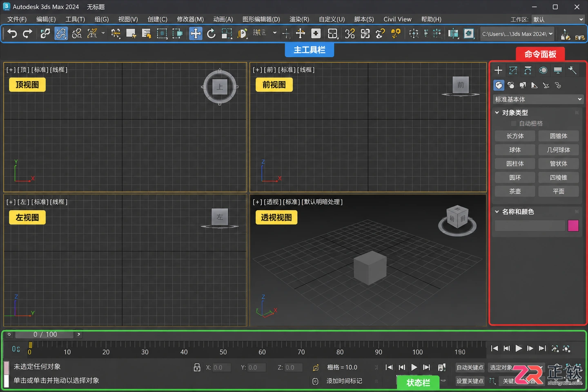This screenshot has width=588, height=392.
Task: Open the 工作区 默认 workspace dropdown
Action: pos(558,19)
